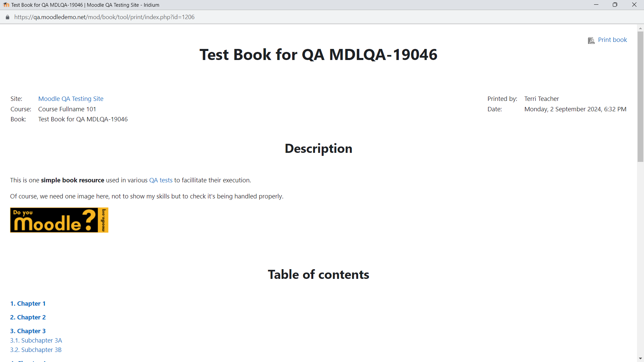Restore down the browser window
The height and width of the screenshot is (362, 644).
click(x=615, y=5)
